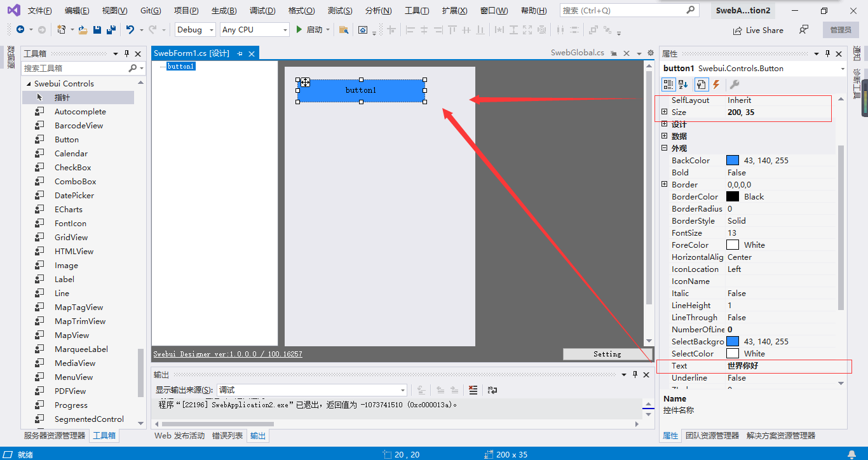The width and height of the screenshot is (868, 460).
Task: Click the Text property value 世界你好
Action: [743, 366]
